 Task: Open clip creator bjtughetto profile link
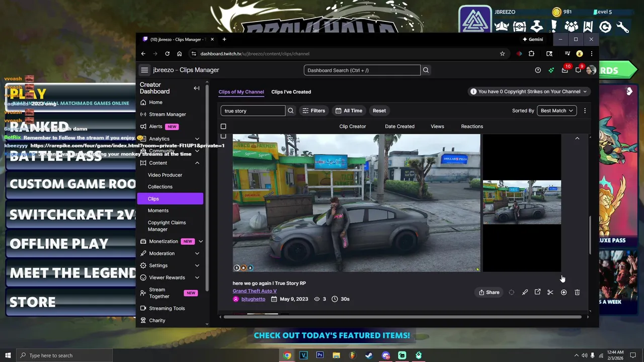253,299
